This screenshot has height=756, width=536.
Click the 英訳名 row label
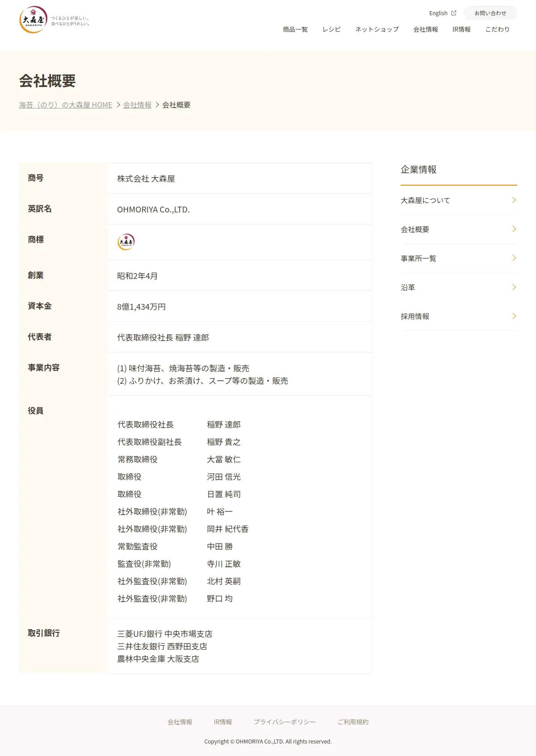coord(40,208)
